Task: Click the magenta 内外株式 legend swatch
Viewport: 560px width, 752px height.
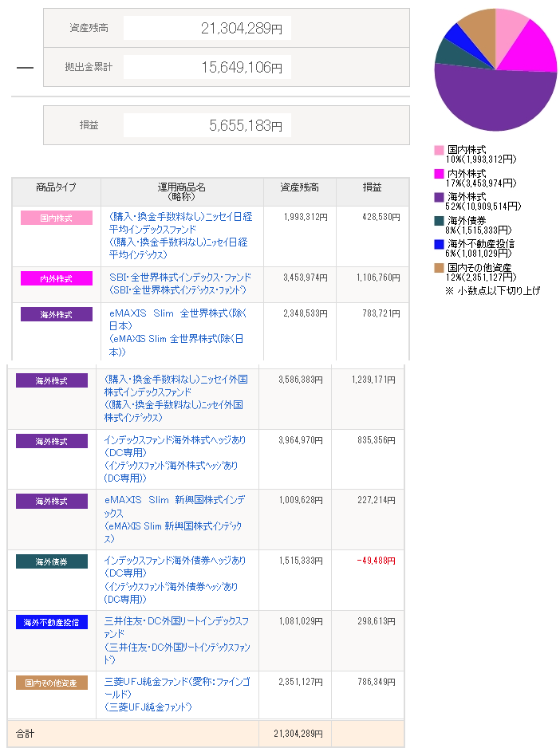Action: click(439, 173)
